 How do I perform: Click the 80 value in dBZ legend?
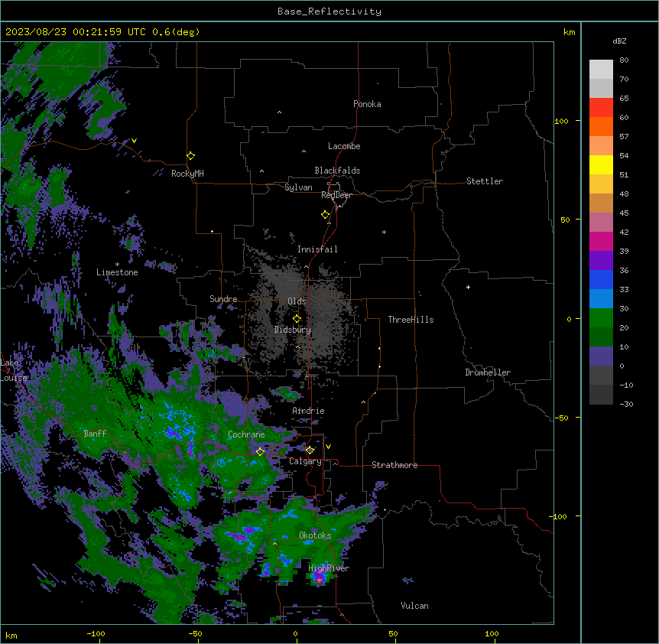tap(624, 60)
